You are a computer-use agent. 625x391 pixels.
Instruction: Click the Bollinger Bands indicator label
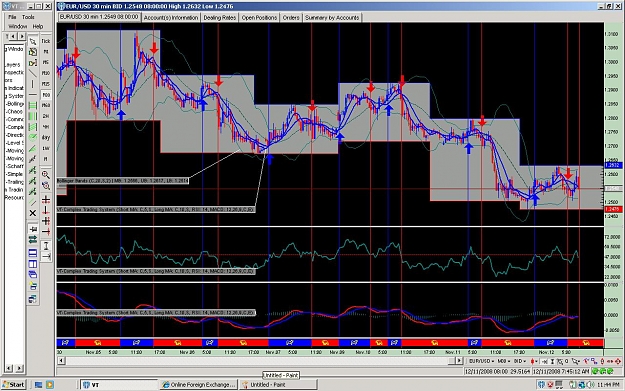click(122, 181)
